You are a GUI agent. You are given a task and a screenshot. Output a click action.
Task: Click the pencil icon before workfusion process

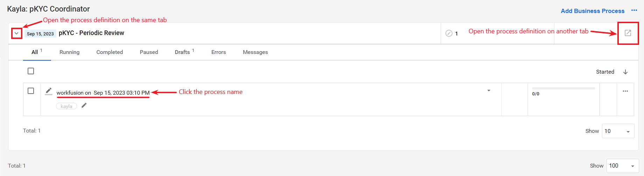pos(49,91)
